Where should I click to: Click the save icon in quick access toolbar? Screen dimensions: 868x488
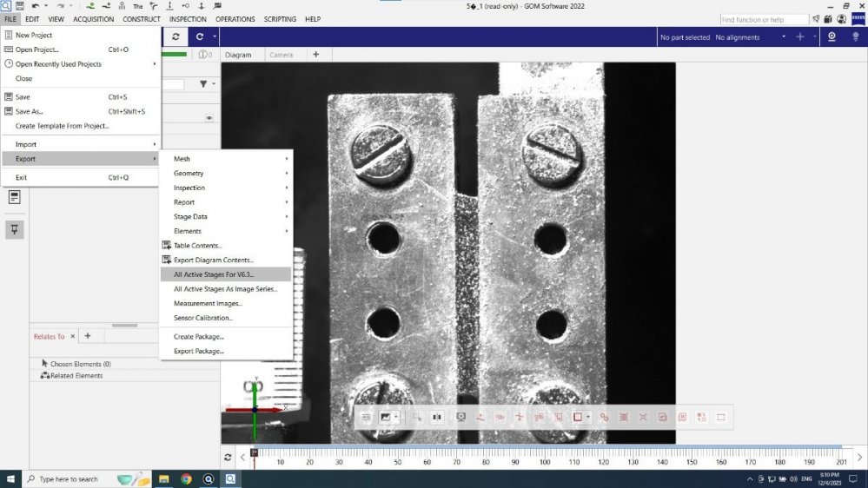tap(21, 6)
